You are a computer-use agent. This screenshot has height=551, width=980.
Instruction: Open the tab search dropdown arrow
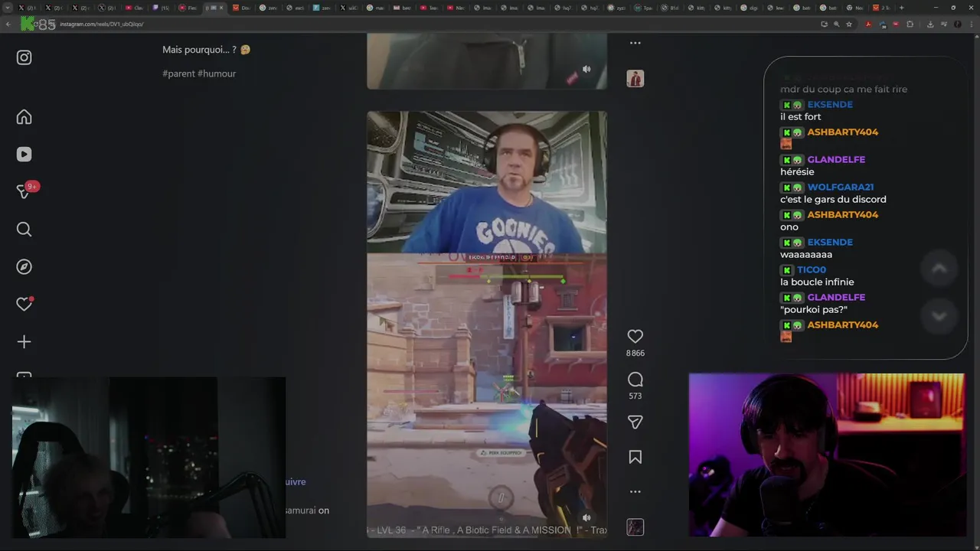pos(8,8)
